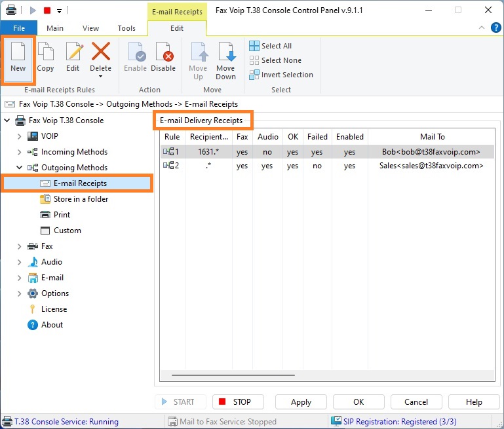
Task: Switch to the Edit ribbon tab
Action: pos(177,28)
